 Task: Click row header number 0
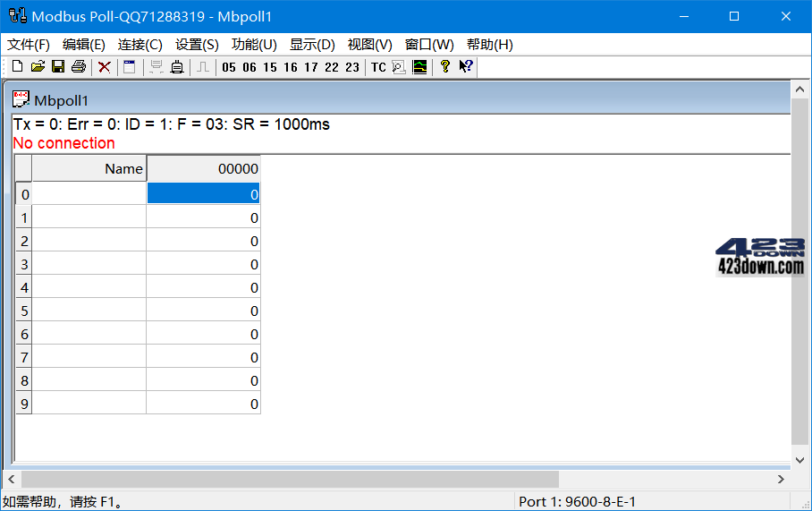pyautogui.click(x=24, y=194)
